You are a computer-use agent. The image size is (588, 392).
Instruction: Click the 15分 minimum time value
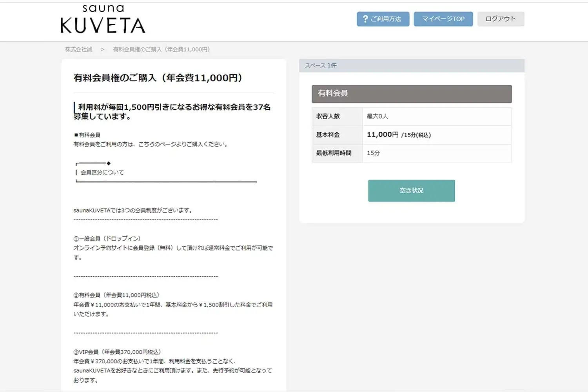point(373,153)
